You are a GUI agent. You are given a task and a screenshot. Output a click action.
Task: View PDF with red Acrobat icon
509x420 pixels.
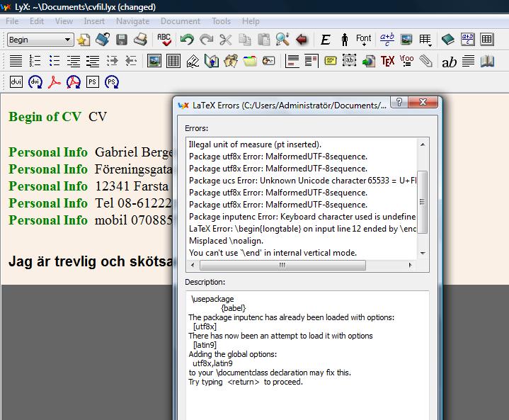(x=55, y=82)
